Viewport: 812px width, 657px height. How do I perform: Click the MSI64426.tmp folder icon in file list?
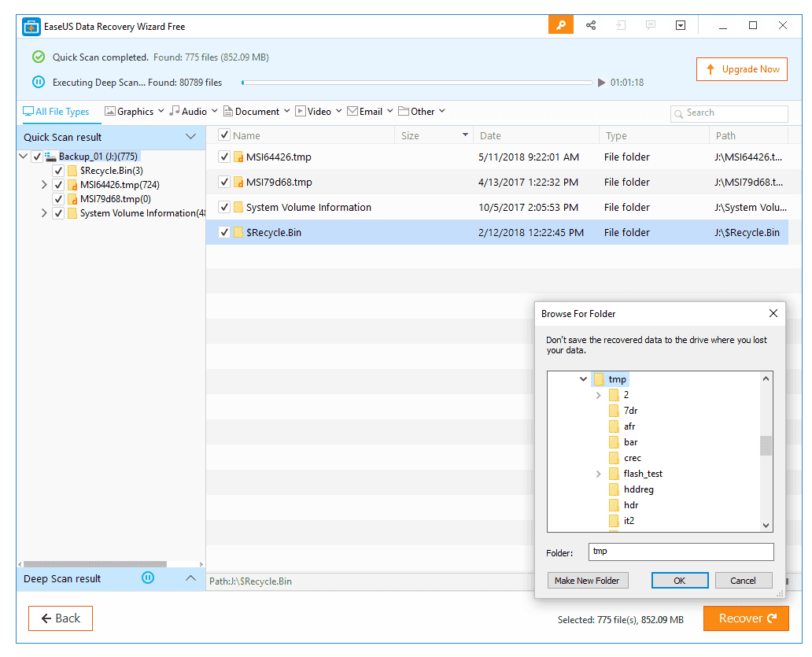point(238,157)
